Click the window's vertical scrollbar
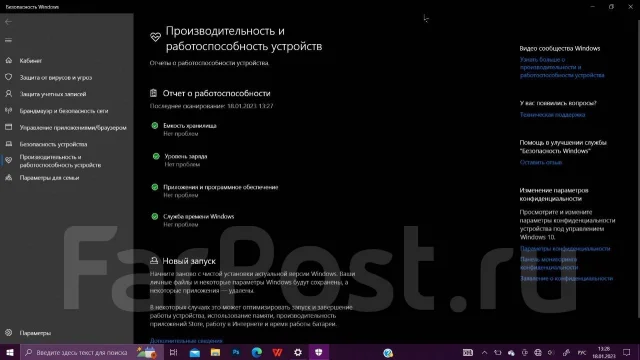The height and width of the screenshot is (360, 640). (638, 169)
